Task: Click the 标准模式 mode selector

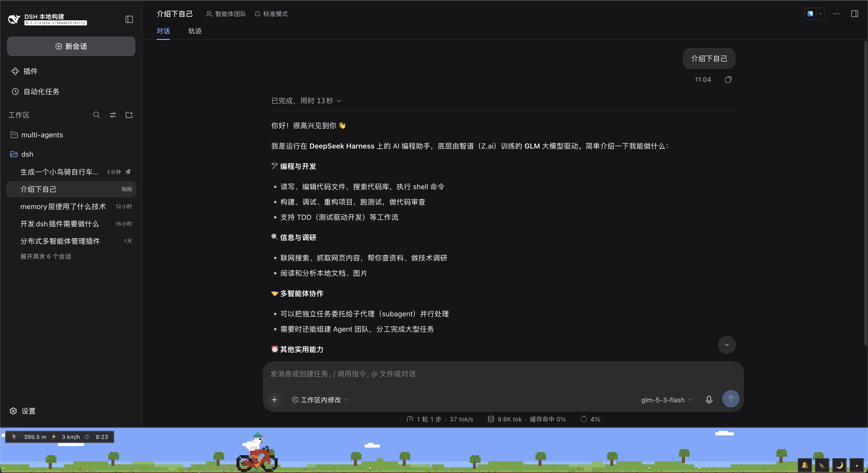Action: coord(271,14)
